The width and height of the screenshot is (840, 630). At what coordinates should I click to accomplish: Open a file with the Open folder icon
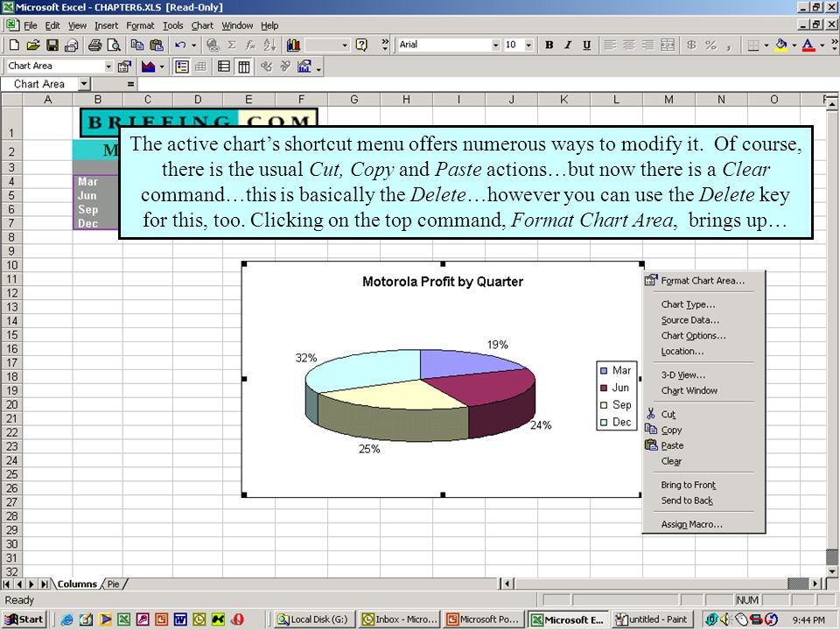tap(33, 45)
